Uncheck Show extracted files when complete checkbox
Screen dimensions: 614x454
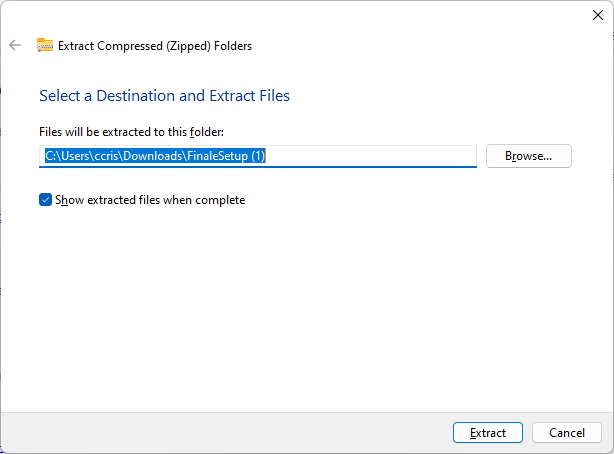pos(45,200)
